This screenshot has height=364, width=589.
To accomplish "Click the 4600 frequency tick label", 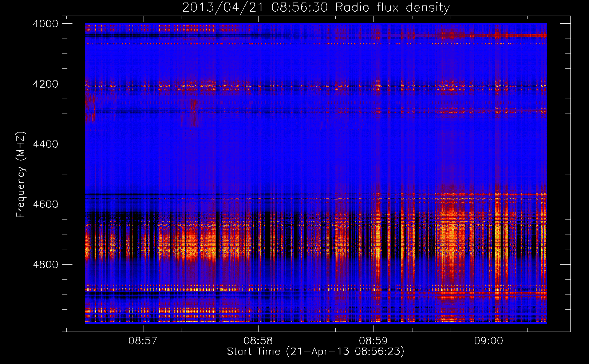I will [46, 204].
